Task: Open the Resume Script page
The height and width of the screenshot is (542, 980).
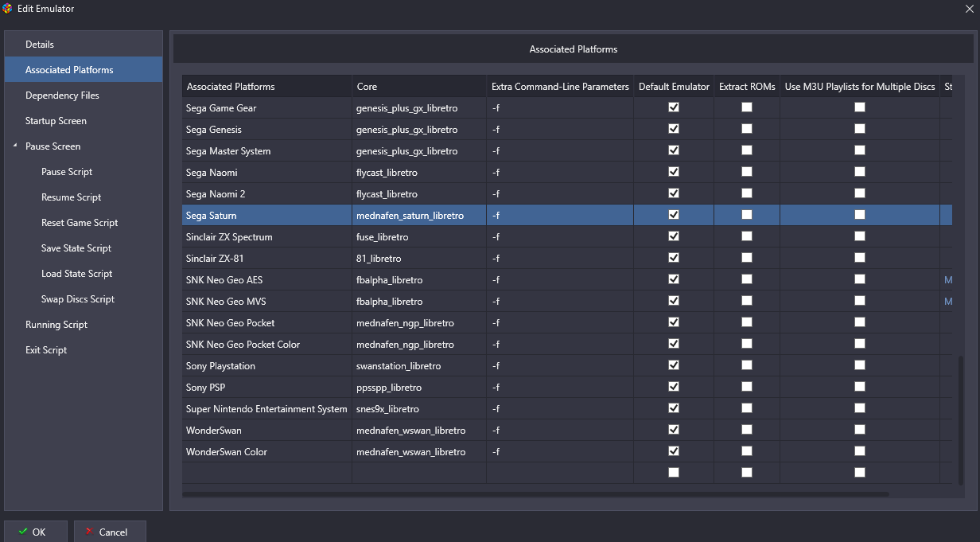Action: coord(72,197)
